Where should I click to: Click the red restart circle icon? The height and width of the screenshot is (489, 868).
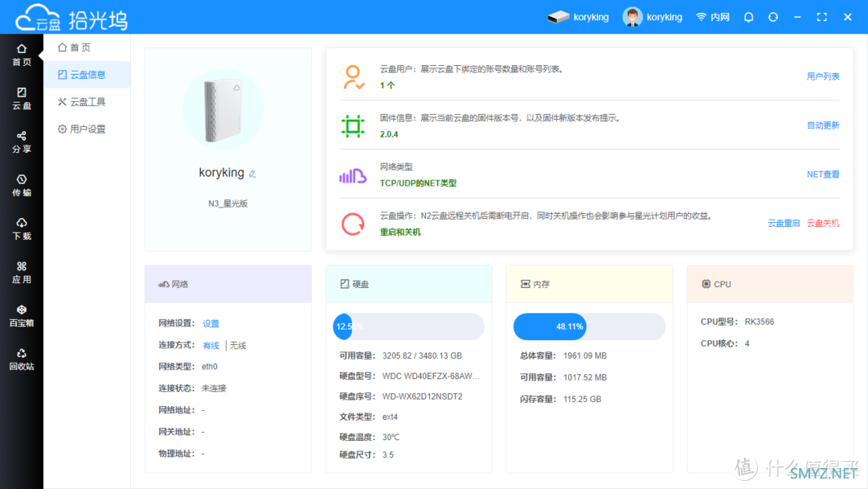[353, 224]
